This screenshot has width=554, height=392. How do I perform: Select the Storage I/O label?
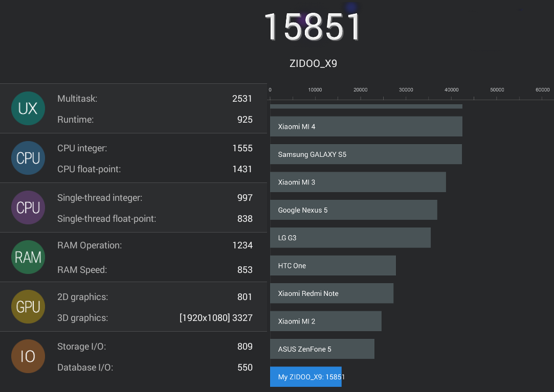tap(82, 347)
